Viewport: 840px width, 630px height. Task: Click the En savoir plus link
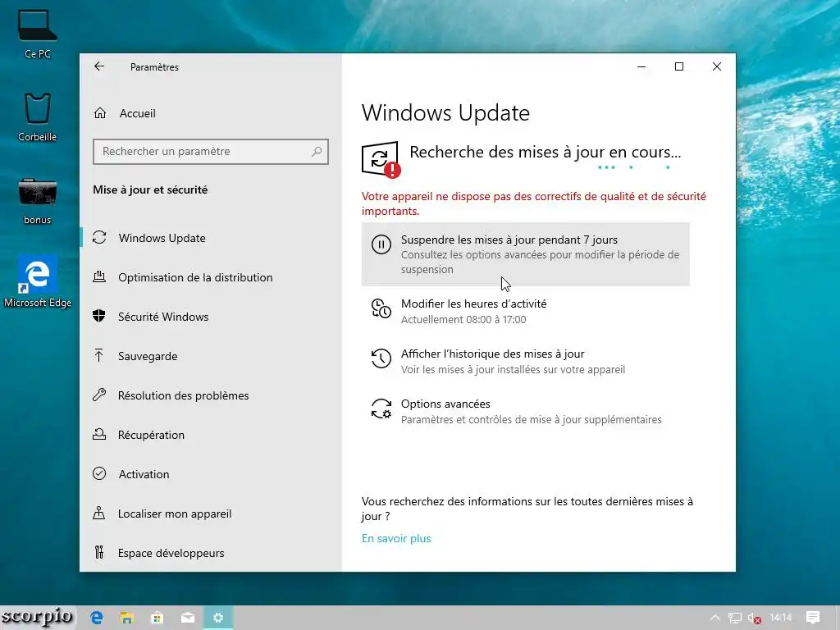pos(396,538)
